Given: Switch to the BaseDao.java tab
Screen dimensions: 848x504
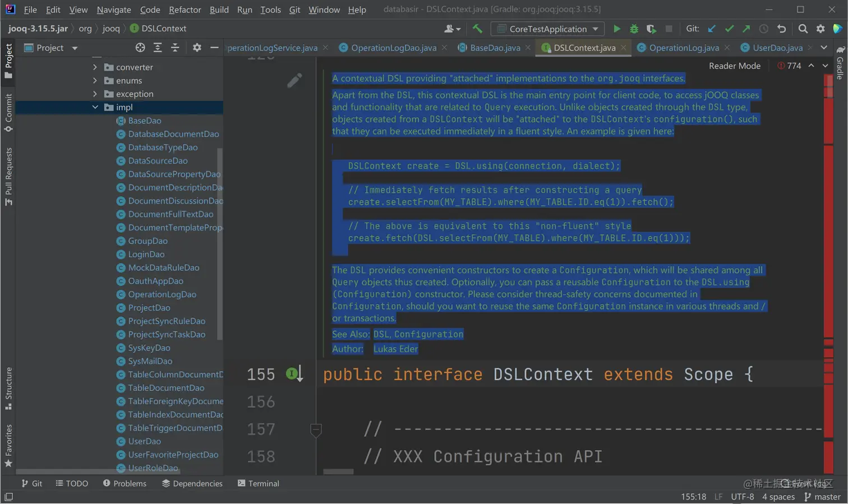Looking at the screenshot, I should coord(495,48).
